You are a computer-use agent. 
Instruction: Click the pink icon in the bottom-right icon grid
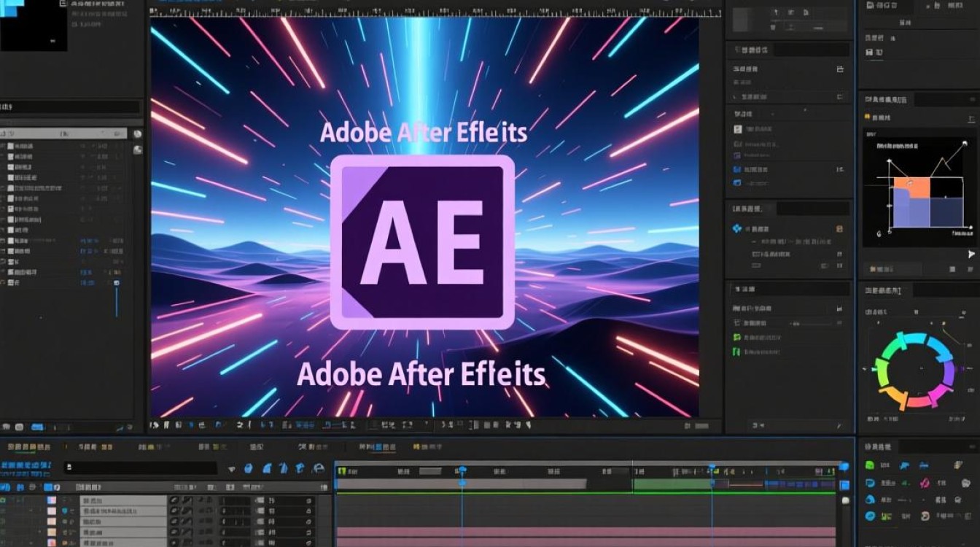click(925, 482)
